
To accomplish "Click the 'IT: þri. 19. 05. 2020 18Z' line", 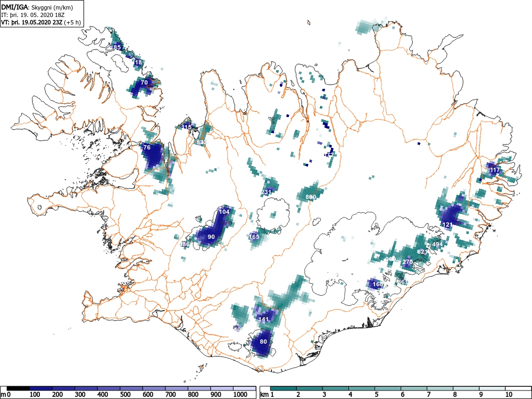I will click(x=32, y=15).
